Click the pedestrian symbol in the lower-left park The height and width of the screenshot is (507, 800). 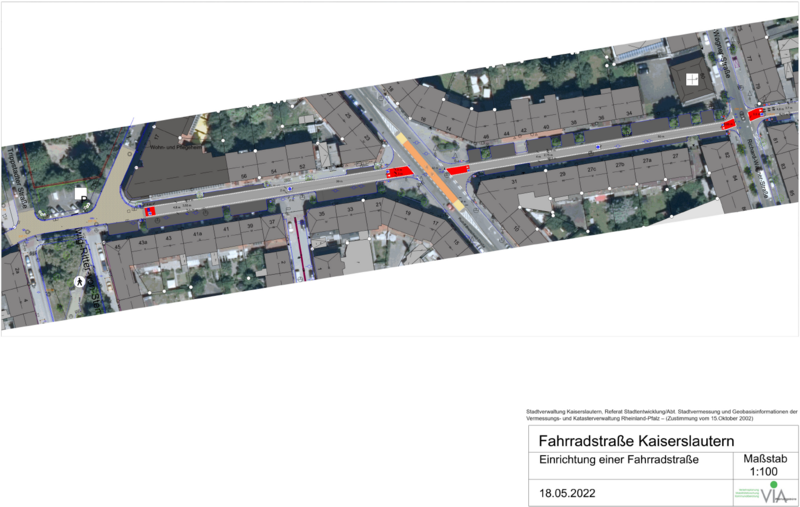(79, 283)
